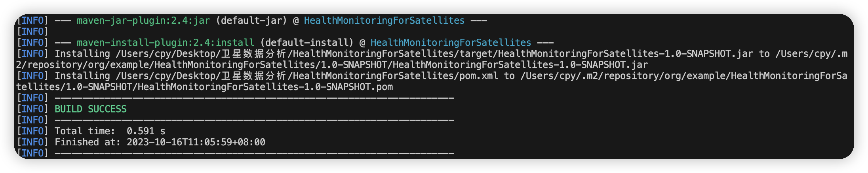Click HealthMonitoringForSatellites on the jar plugin line
This screenshot has width=868, height=173.
tap(384, 21)
